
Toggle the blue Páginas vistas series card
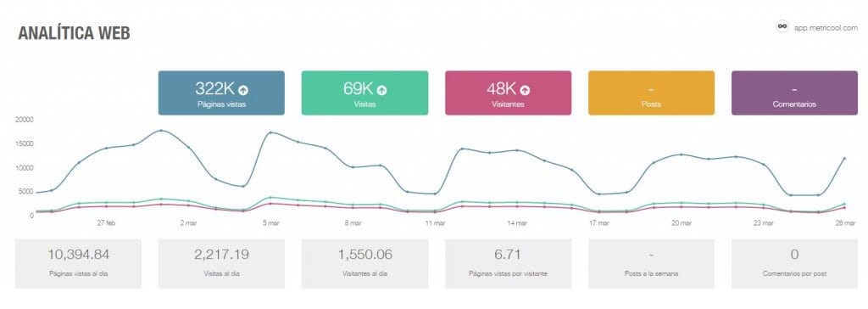pos(221,93)
